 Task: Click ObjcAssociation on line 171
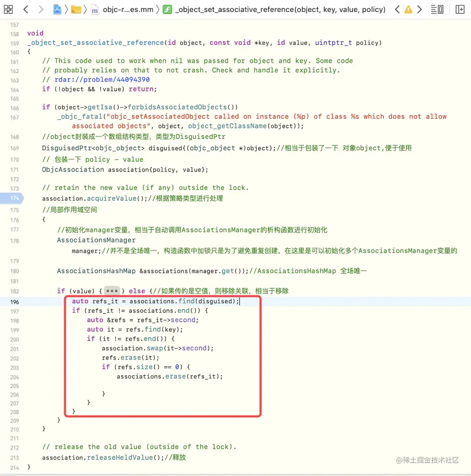tap(73, 170)
